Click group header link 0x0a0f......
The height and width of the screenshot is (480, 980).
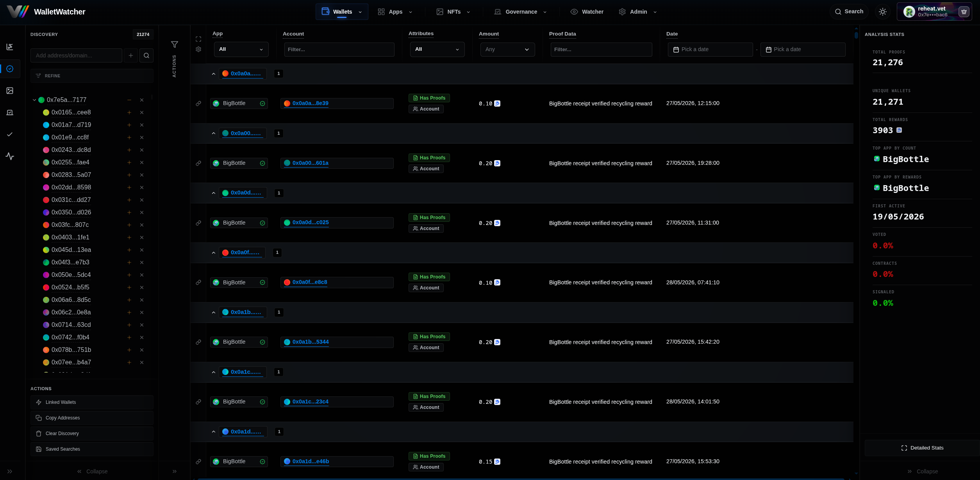(245, 253)
